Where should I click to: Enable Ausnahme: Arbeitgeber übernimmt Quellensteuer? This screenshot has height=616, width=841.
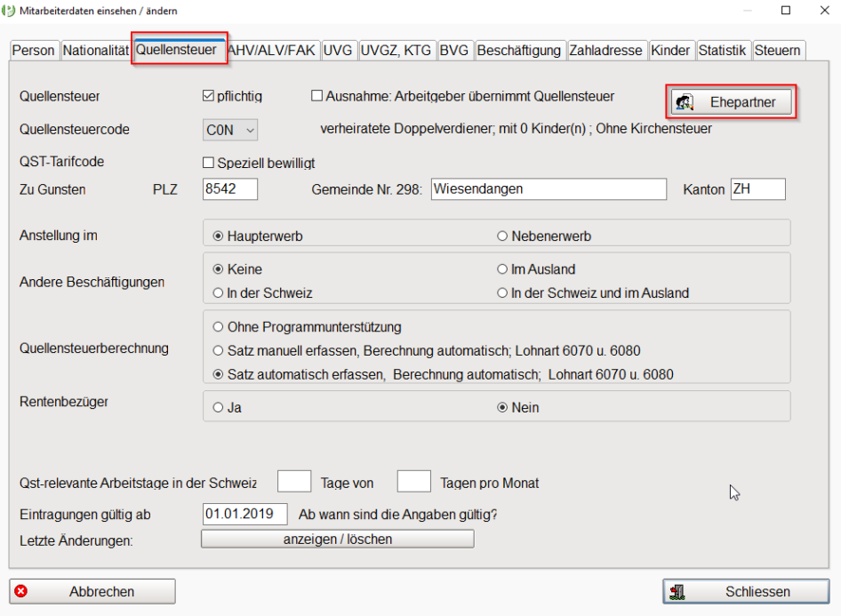pos(317,96)
